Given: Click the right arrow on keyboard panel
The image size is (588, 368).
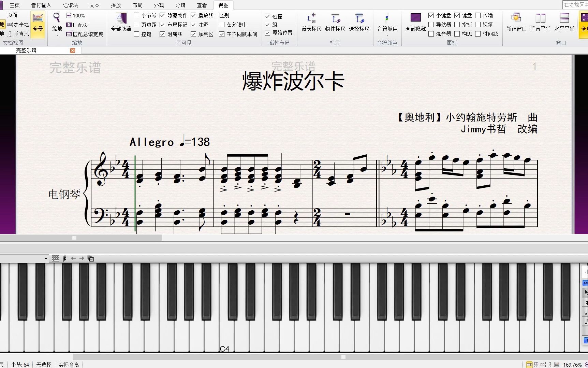Looking at the screenshot, I should pos(82,258).
